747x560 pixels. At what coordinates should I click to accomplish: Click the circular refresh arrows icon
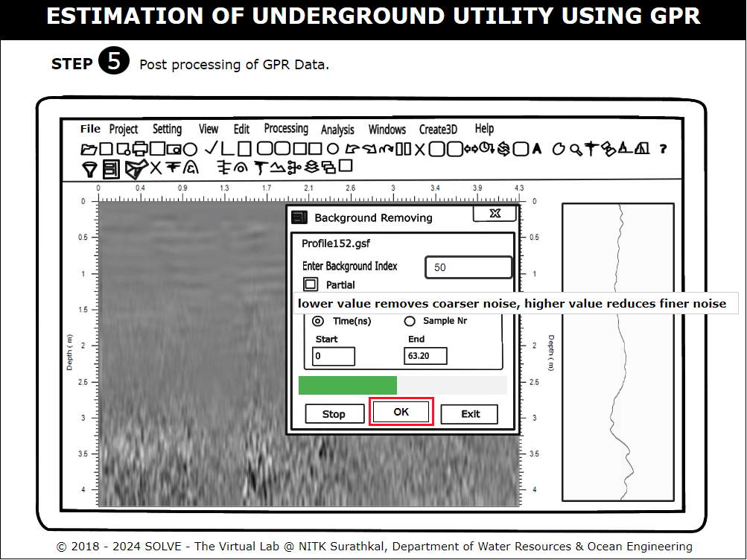(x=503, y=149)
